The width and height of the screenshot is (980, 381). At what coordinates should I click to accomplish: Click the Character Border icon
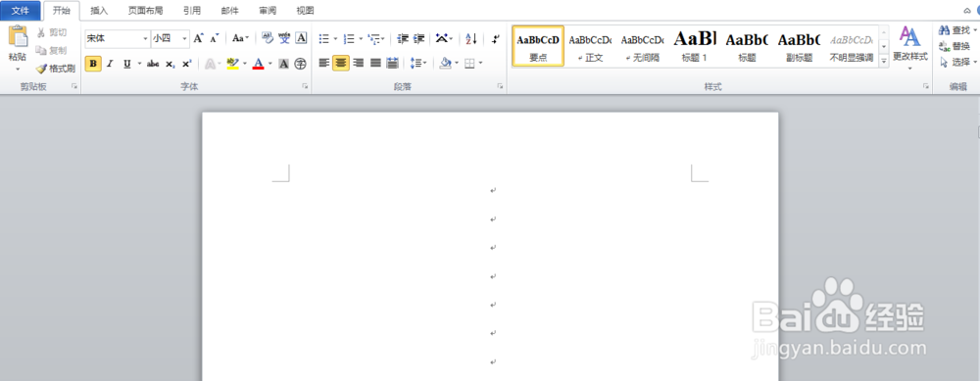coord(301,38)
